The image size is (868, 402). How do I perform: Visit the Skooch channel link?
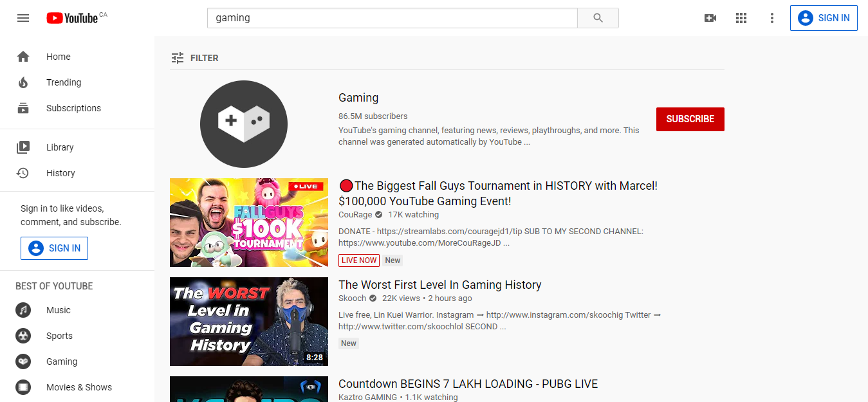(353, 298)
